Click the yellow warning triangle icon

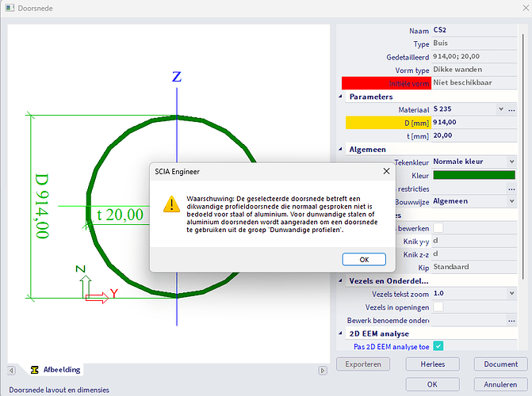point(172,204)
